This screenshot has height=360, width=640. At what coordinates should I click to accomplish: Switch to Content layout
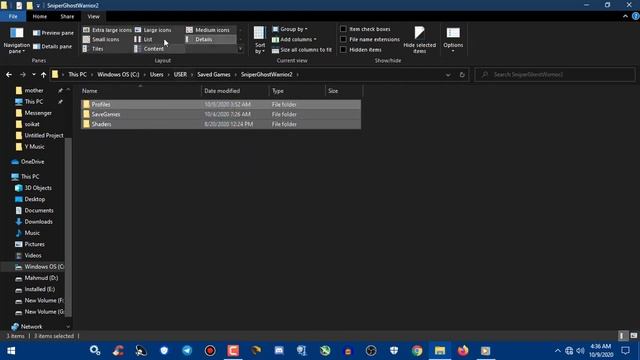pos(149,49)
